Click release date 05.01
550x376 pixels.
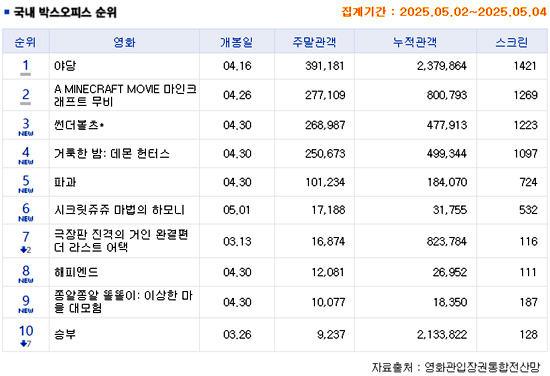(x=237, y=210)
